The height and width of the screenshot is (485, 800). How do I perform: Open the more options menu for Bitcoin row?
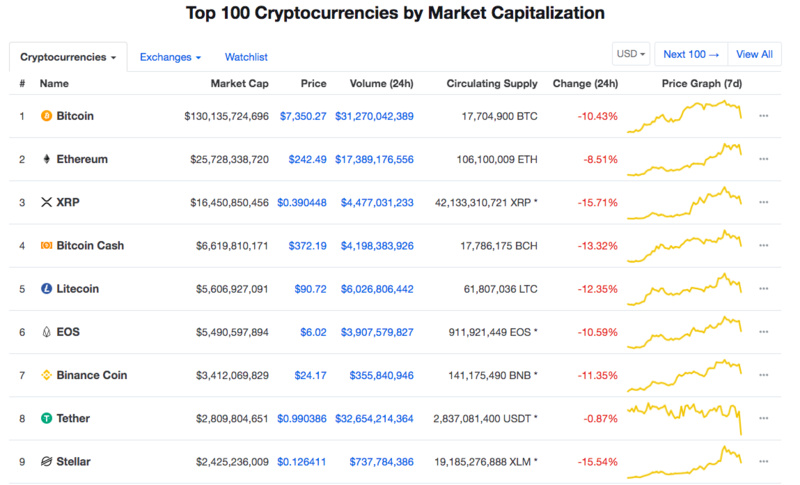click(764, 116)
